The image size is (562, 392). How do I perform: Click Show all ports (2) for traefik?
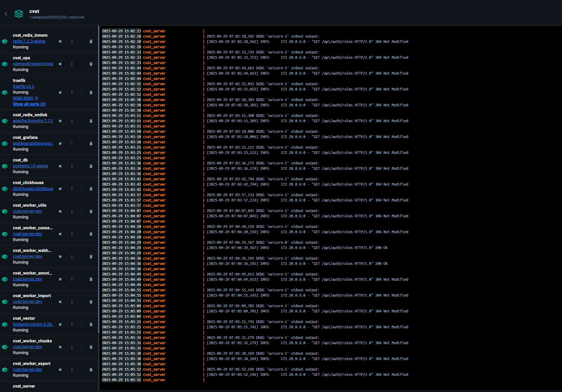(x=29, y=104)
